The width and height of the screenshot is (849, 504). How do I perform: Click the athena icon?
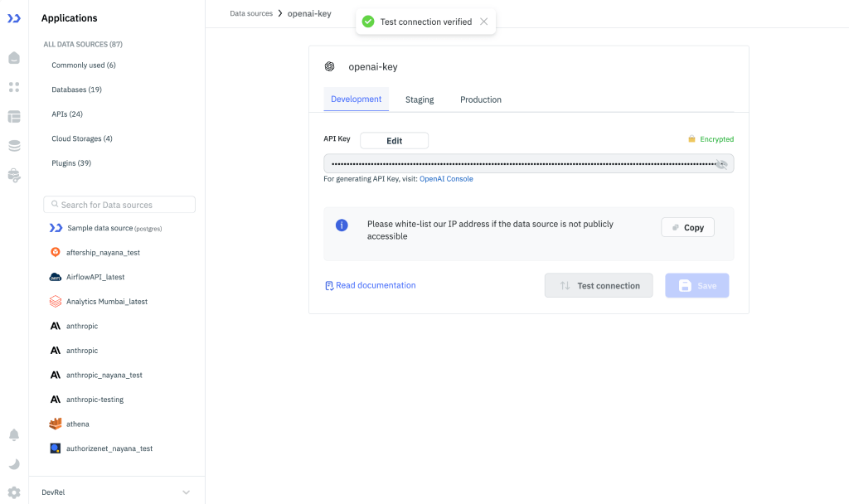(x=56, y=424)
